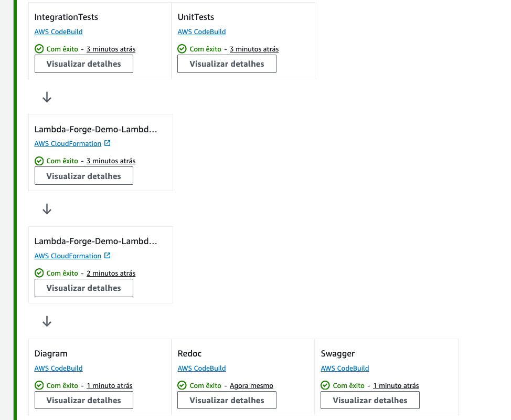
Task: View details of the UnitTests action
Action: pyautogui.click(x=227, y=64)
